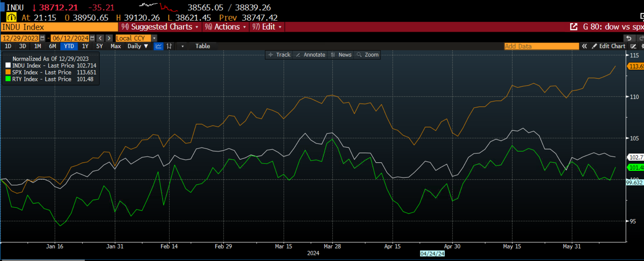Switch to Table view
644x261 pixels.
click(x=202, y=46)
